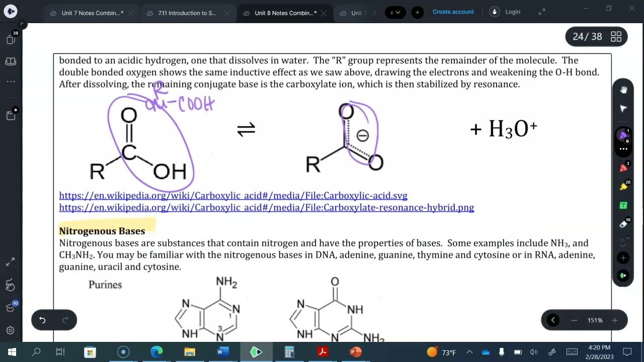
Task: Open File Explorer from taskbar
Action: pyautogui.click(x=190, y=352)
